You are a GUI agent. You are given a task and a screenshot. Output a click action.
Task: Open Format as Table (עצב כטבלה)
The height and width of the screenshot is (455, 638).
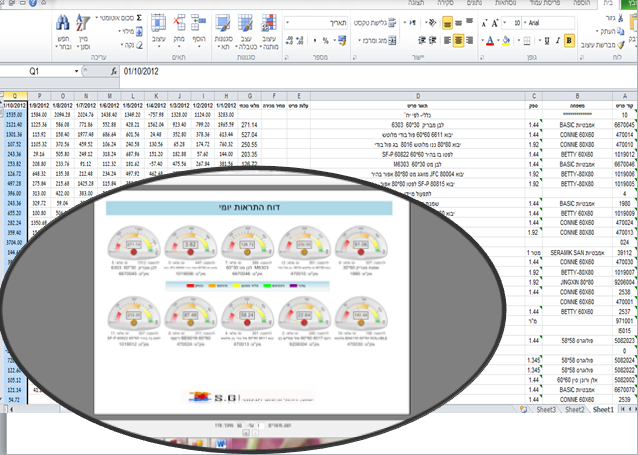245,32
